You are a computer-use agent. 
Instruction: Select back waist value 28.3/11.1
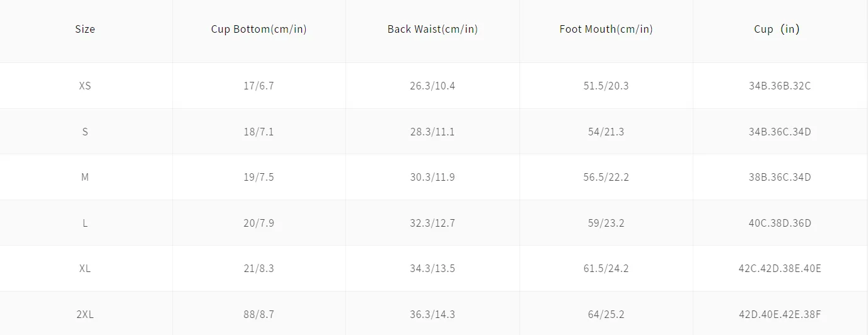click(432, 132)
